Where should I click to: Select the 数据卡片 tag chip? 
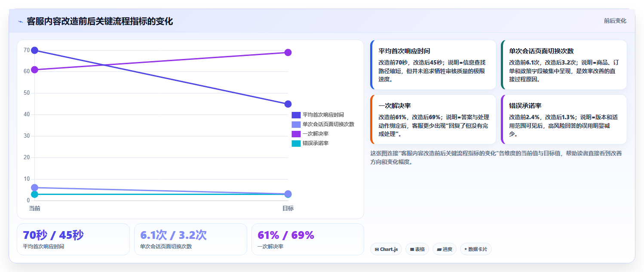click(475, 249)
